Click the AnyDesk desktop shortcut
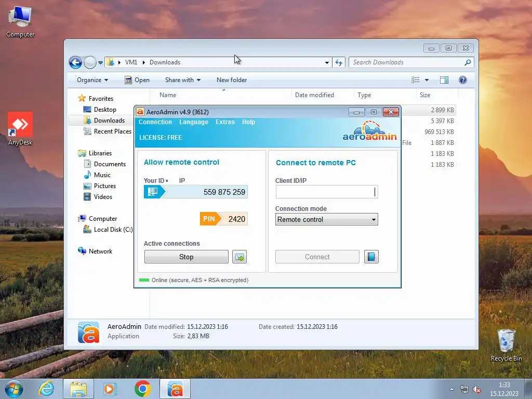Screen dimensions: 532x399 point(20,129)
